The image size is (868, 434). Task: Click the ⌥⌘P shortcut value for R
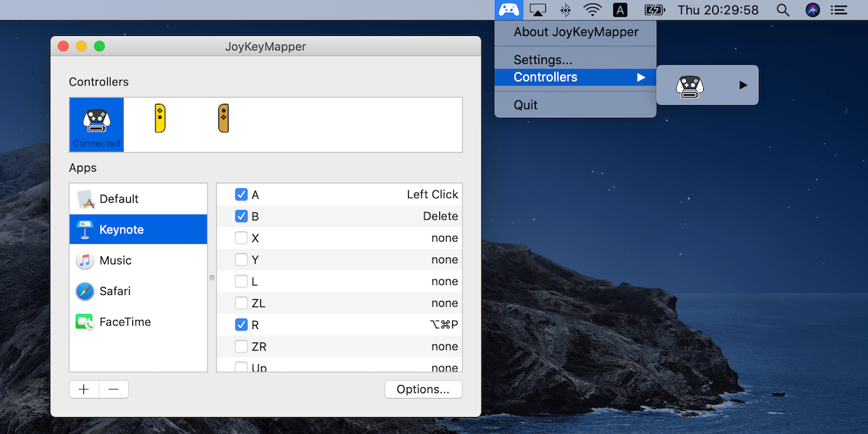(444, 325)
